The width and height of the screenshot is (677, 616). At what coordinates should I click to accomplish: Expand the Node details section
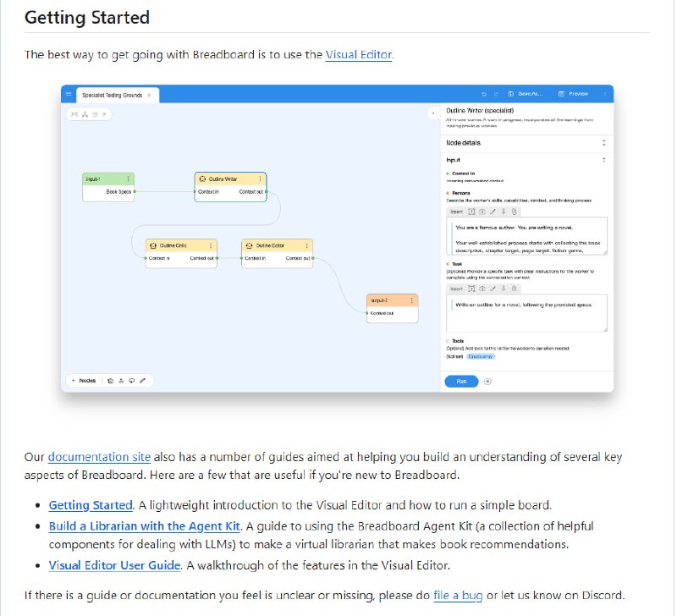click(604, 143)
